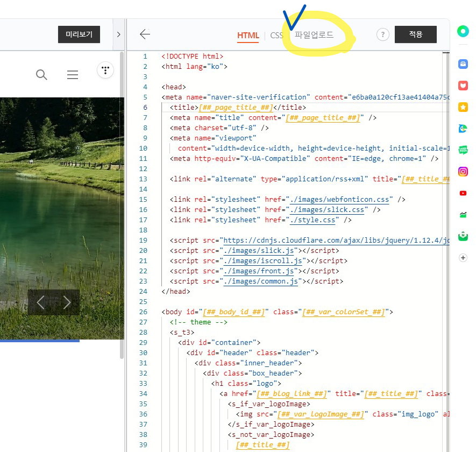This screenshot has width=476, height=452.
Task: Click line number 26 in the gutter
Action: [143, 312]
